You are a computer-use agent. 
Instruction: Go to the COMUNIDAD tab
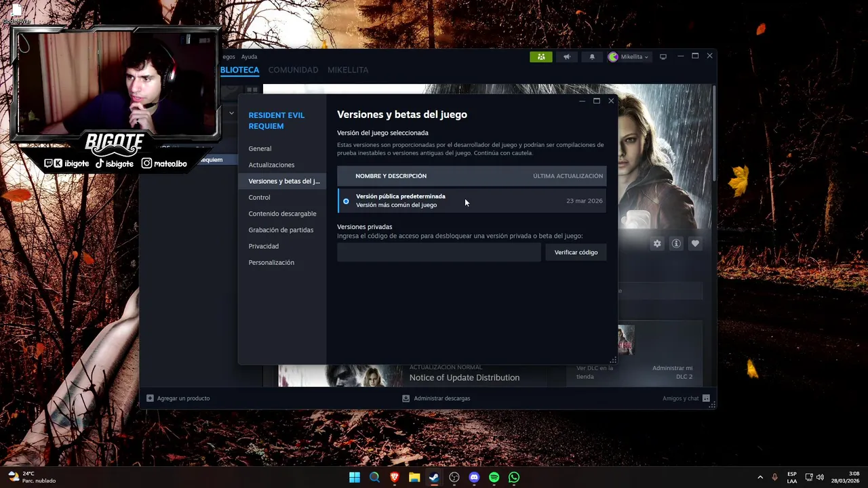tap(293, 70)
